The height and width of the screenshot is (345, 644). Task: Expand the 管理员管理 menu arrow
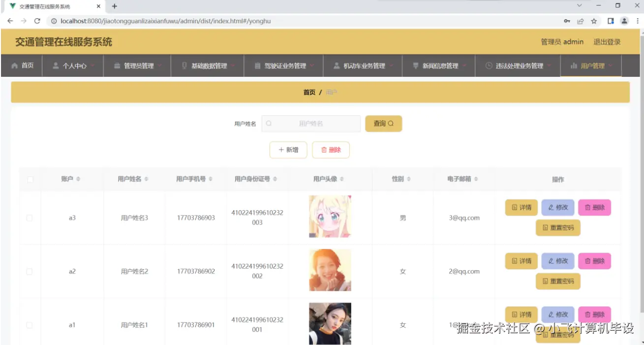(159, 66)
